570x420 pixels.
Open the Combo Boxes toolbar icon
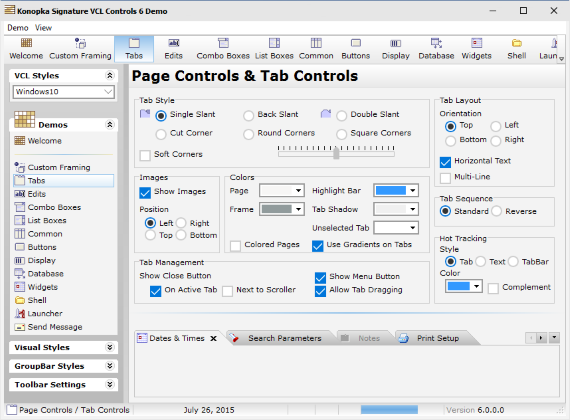pos(223,49)
